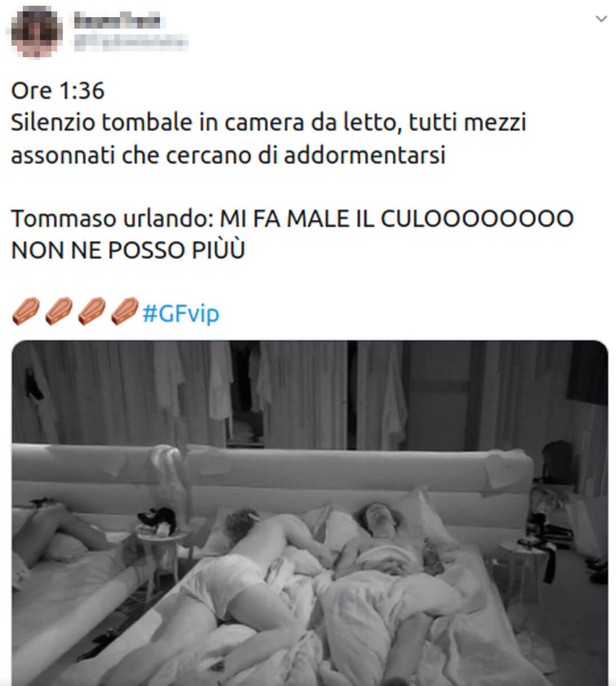The height and width of the screenshot is (686, 616).
Task: Click the "Ore 1:36" text line
Action: [x=58, y=91]
